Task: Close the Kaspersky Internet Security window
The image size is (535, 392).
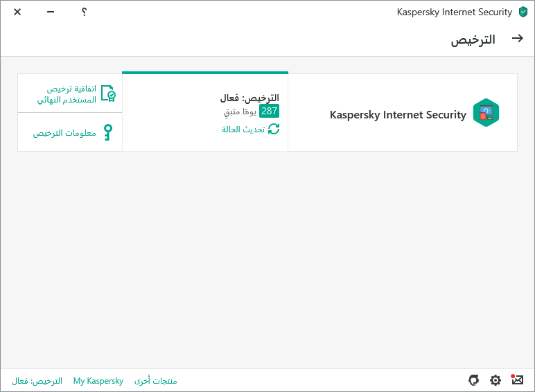Action: 17,12
